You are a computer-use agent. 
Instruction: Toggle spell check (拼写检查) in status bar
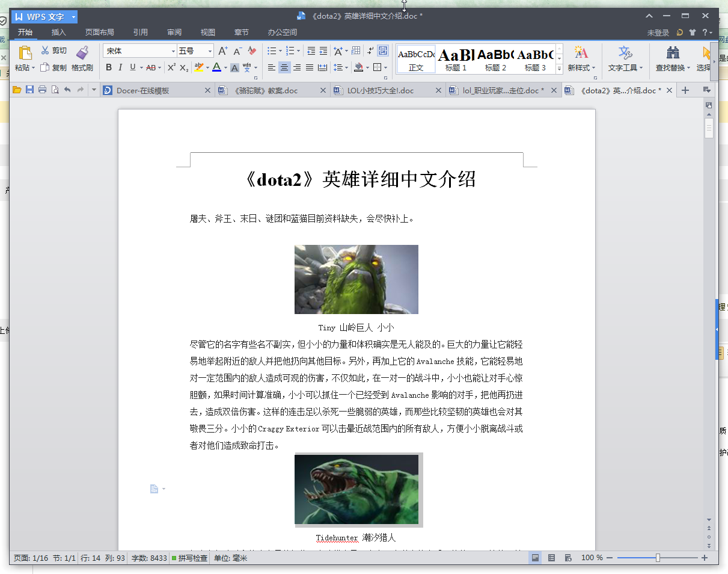pos(189,558)
